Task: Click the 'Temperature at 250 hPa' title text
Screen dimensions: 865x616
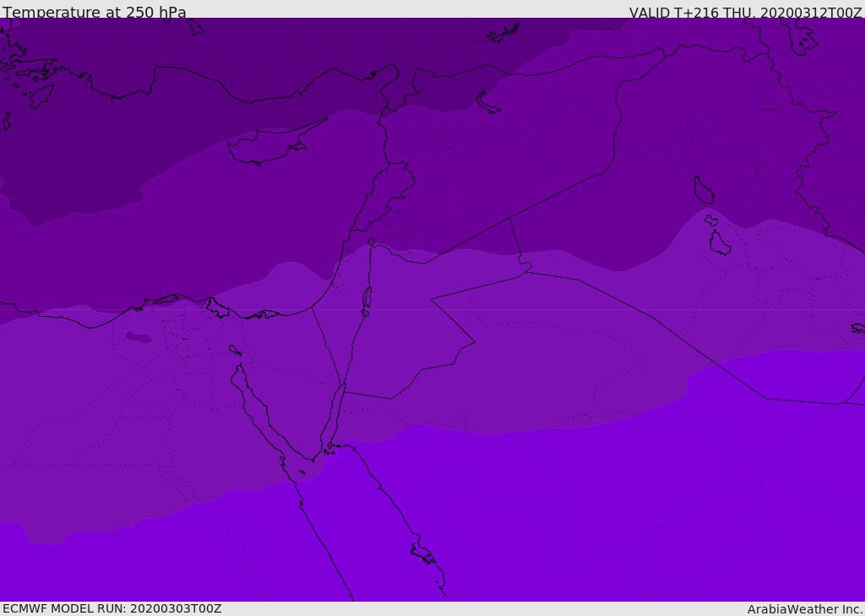Action: [x=95, y=12]
